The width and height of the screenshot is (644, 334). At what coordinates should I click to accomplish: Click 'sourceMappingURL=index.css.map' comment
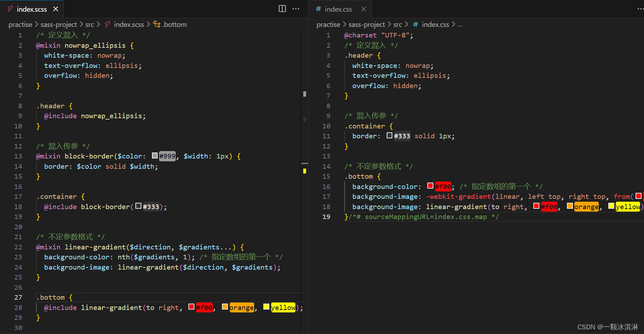click(x=426, y=217)
